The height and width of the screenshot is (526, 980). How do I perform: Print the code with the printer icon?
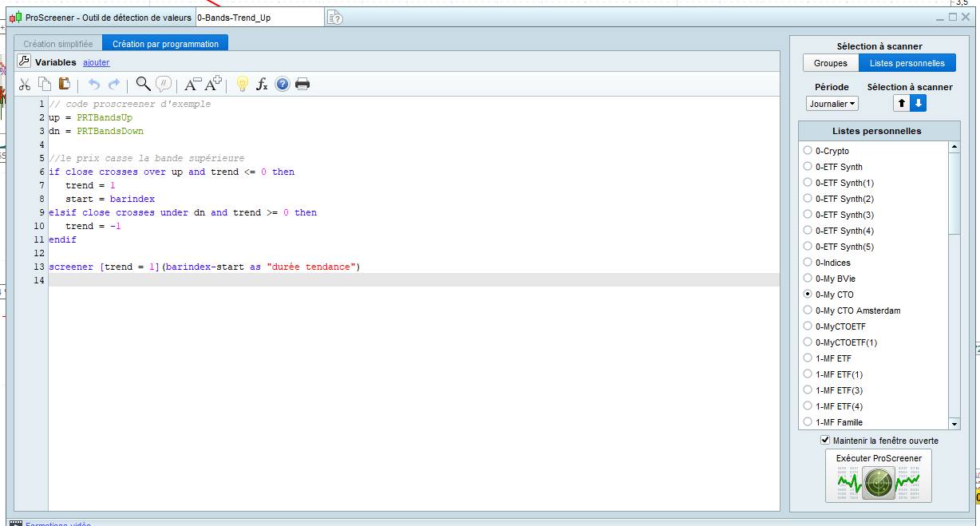pos(302,84)
